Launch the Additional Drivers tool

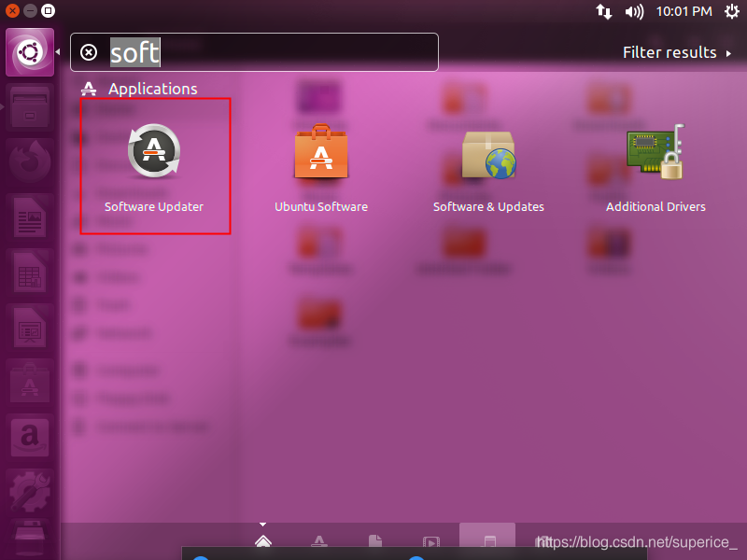coord(655,166)
